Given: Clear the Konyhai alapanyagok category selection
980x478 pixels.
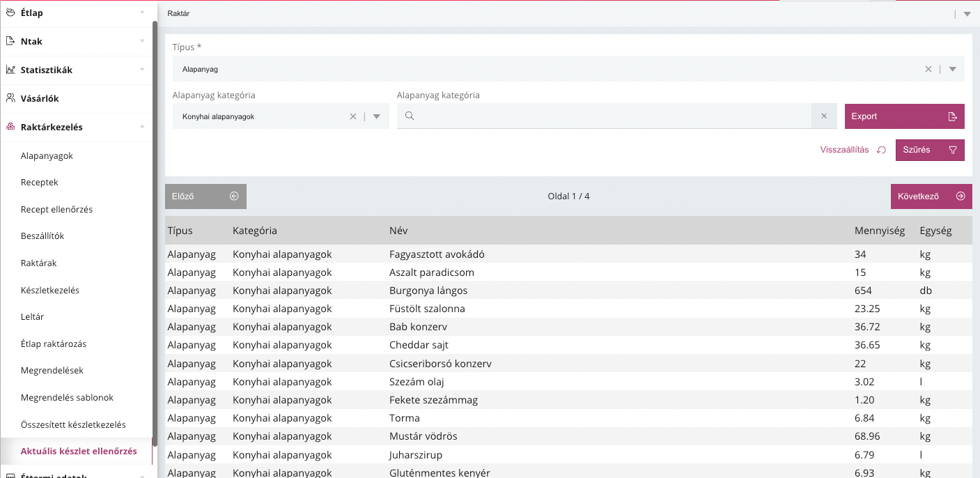Looking at the screenshot, I should pos(352,116).
